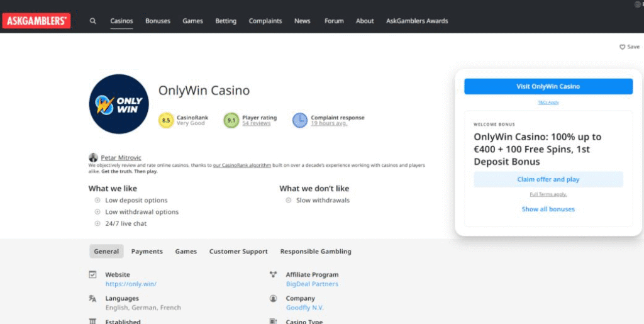
Task: Click the AskGamblers logo
Action: pos(36,21)
